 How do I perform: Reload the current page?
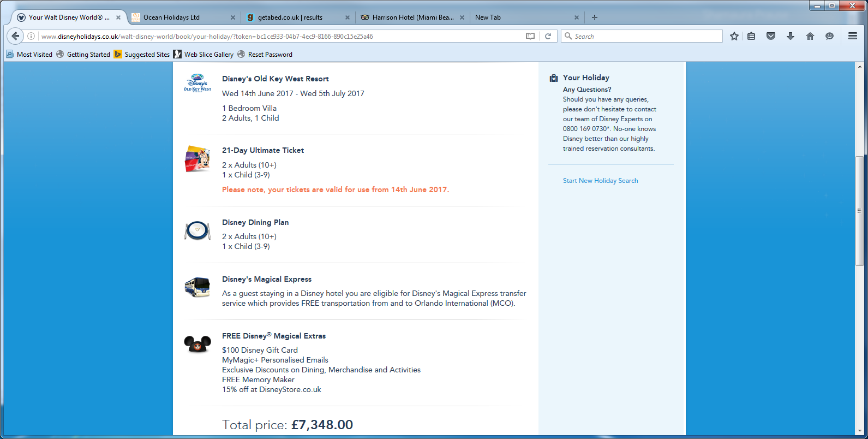coord(548,36)
